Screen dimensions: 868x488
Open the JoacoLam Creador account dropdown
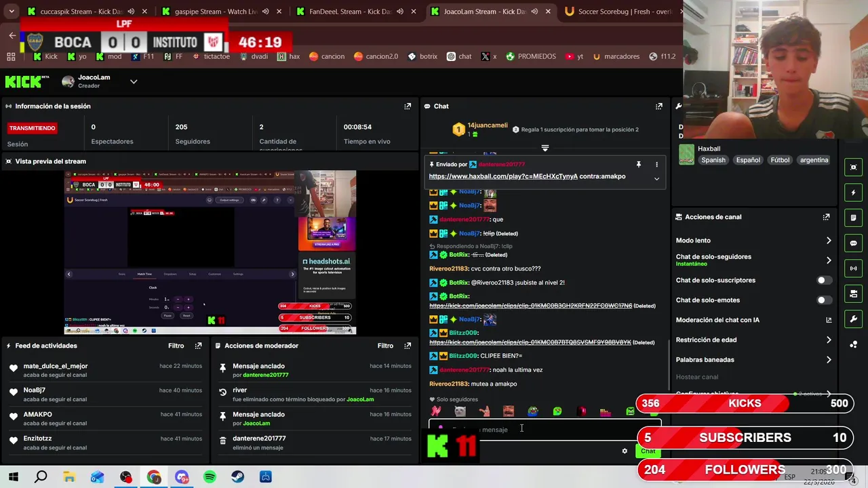(134, 82)
